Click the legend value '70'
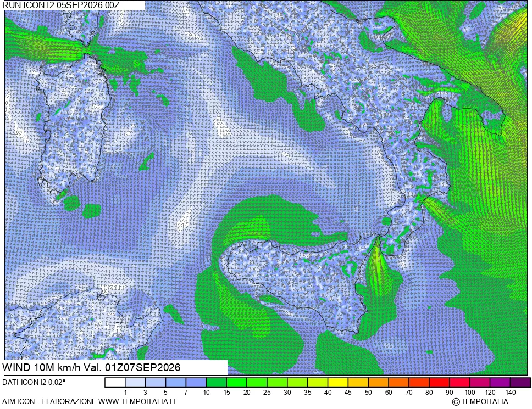This screenshot has height=409, width=532. tap(409, 393)
